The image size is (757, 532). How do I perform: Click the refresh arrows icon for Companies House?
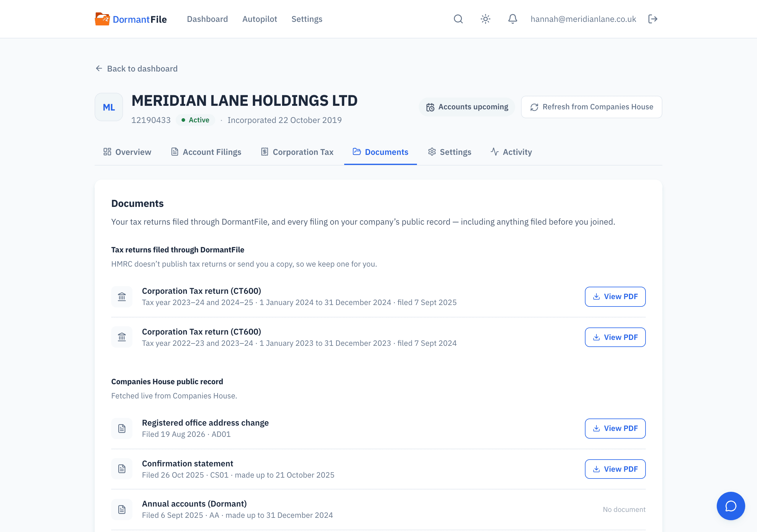[x=534, y=107]
